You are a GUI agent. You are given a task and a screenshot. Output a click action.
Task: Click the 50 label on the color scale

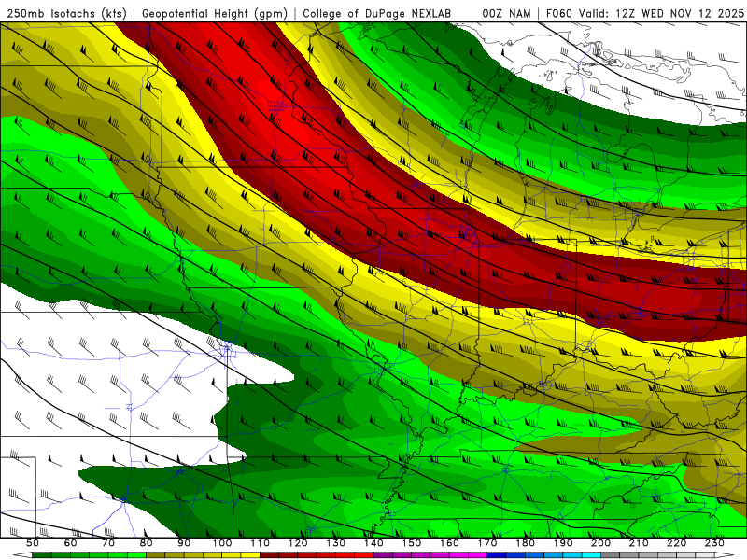(x=33, y=543)
